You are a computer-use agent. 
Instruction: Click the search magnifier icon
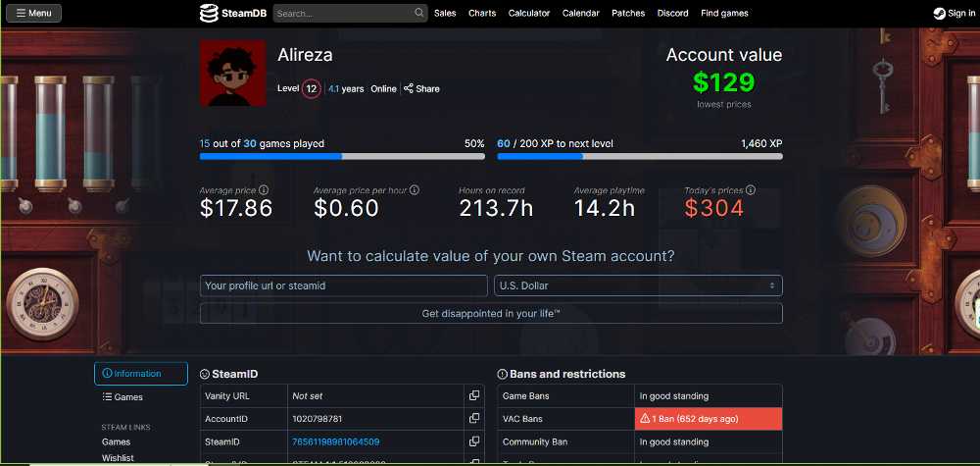pos(418,13)
